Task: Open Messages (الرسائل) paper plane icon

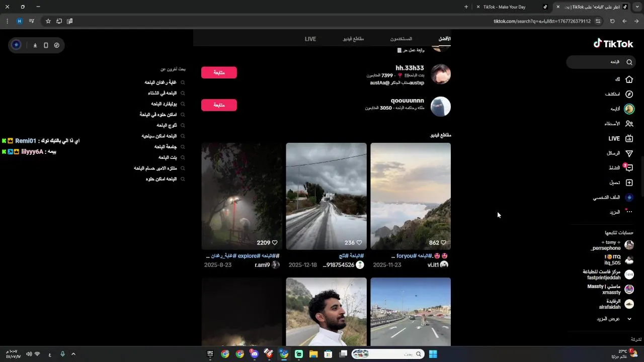Action: 629,153
